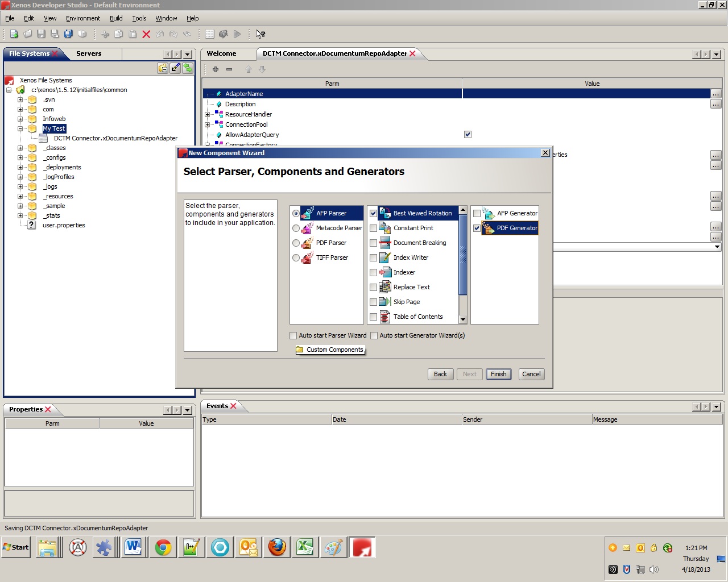Select the TIFF Parser radio button

pyautogui.click(x=296, y=257)
